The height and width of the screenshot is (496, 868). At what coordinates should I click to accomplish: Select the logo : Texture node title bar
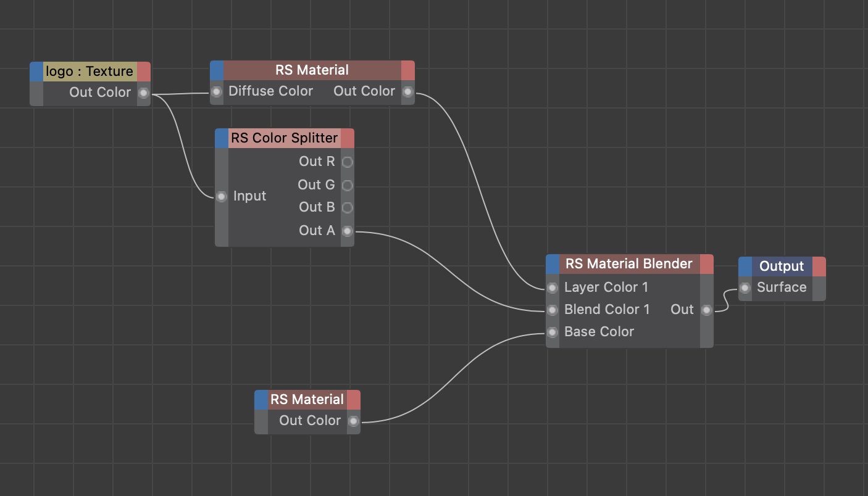(x=90, y=72)
